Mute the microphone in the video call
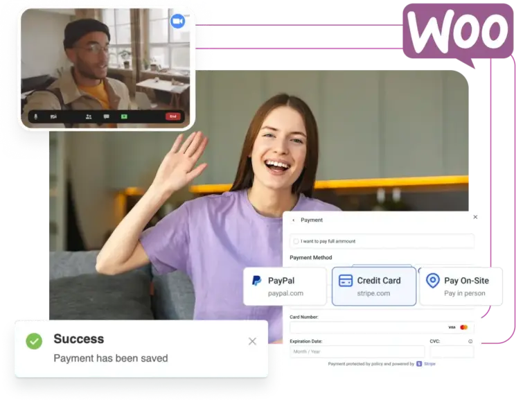The height and width of the screenshot is (402, 532). click(35, 117)
